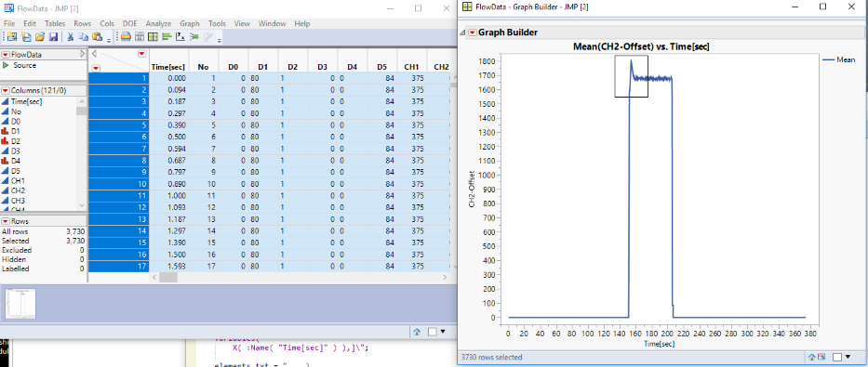Open Graph Builder status bar dropdown arrow
Image resolution: width=868 pixels, height=367 pixels.
tap(849, 357)
